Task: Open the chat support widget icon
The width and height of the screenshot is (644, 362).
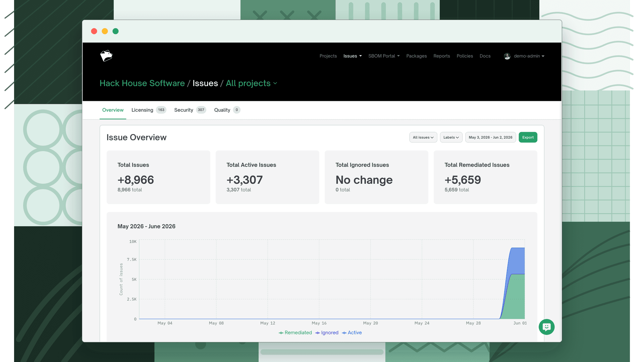Action: click(546, 327)
